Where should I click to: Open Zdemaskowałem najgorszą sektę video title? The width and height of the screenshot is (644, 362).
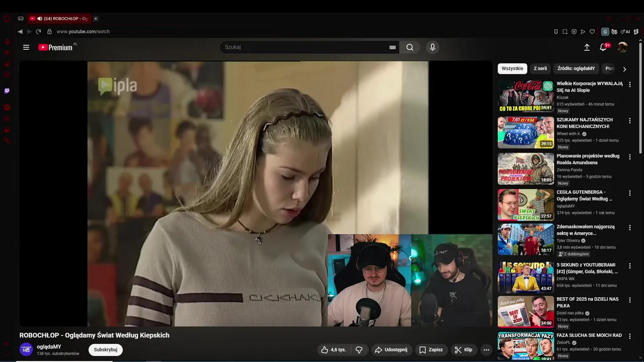[x=586, y=230]
